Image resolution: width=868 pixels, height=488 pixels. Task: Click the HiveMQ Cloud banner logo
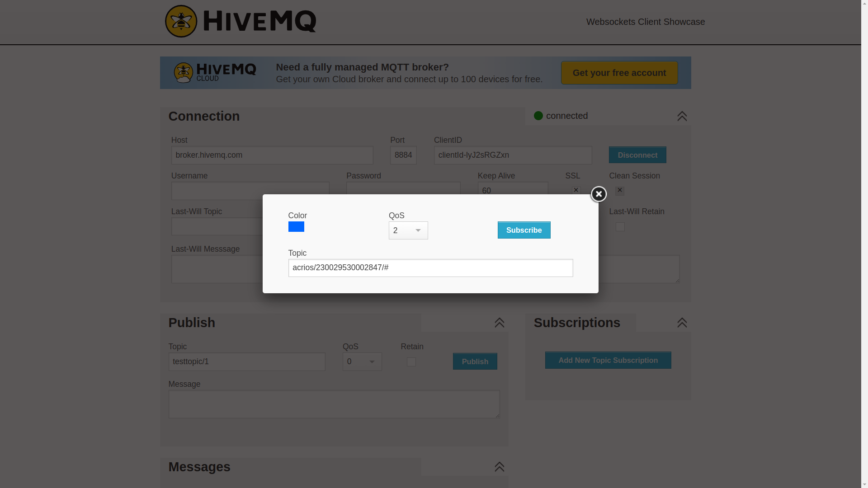click(215, 73)
